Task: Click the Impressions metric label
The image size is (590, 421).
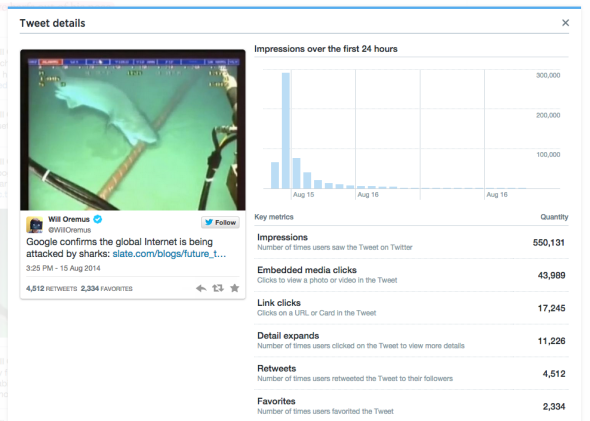Action: coord(283,237)
